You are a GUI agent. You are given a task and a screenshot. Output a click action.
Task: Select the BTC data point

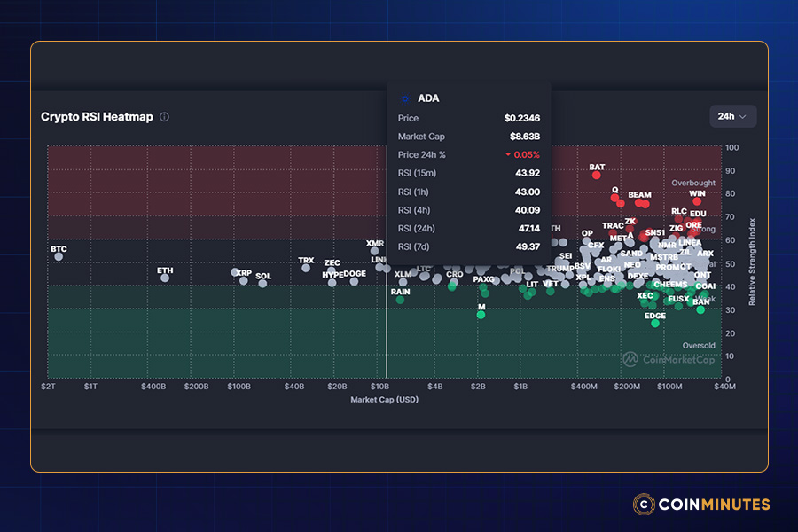[59, 256]
